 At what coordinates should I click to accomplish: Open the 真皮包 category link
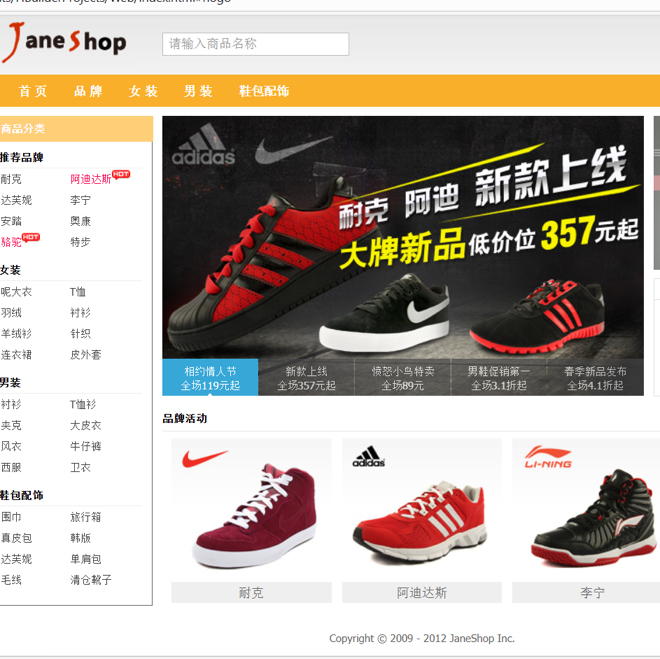[16, 538]
